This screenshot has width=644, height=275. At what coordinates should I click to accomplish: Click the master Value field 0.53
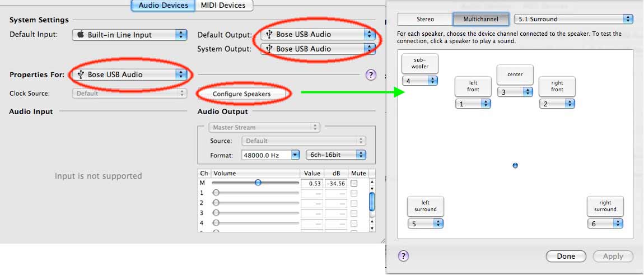coord(312,183)
